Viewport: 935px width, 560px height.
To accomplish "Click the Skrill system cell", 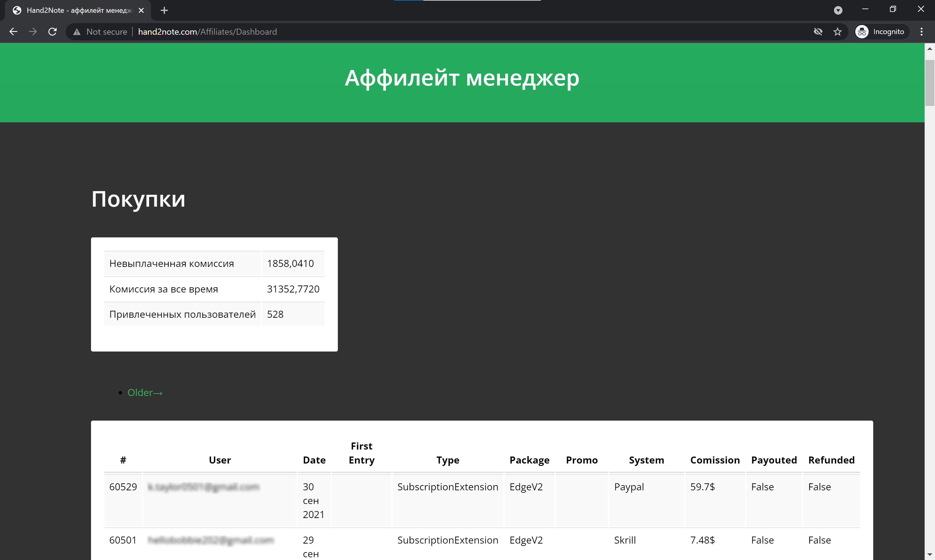I will click(625, 540).
